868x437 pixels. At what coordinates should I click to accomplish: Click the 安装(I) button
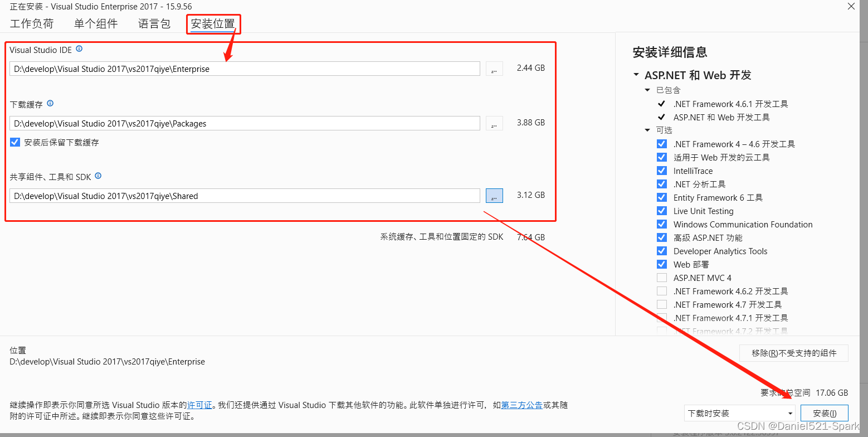825,413
